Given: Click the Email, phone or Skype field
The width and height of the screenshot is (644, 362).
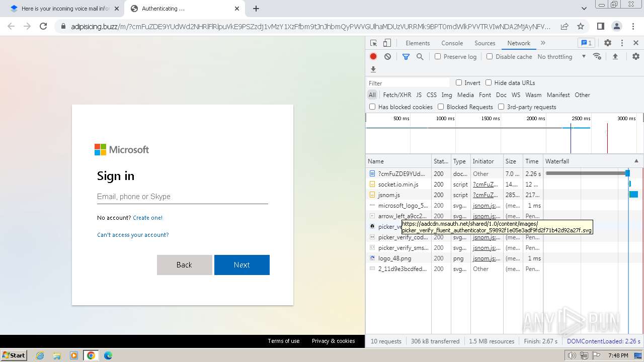Looking at the screenshot, I should (183, 197).
